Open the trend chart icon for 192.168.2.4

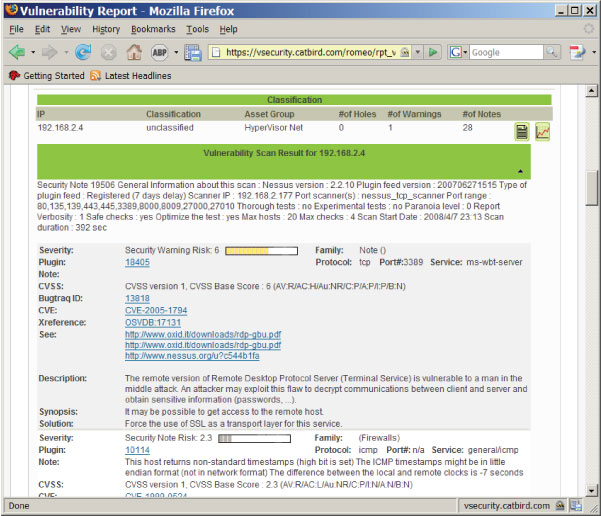(543, 132)
